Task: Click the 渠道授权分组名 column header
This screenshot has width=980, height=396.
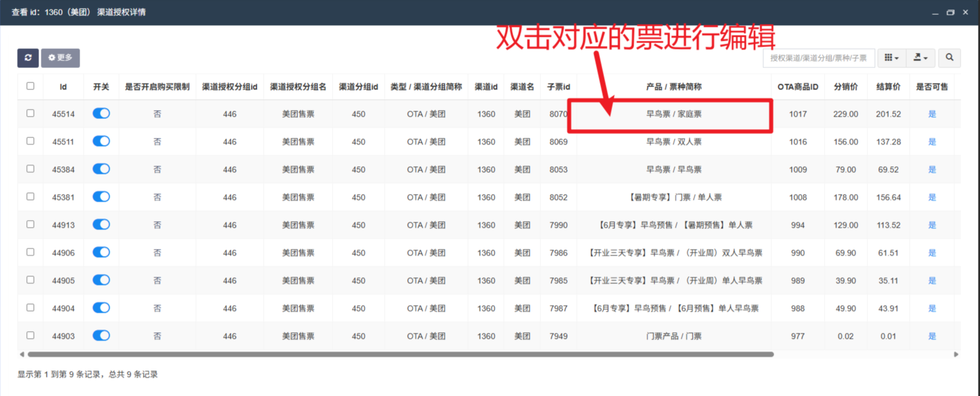Action: tap(298, 87)
